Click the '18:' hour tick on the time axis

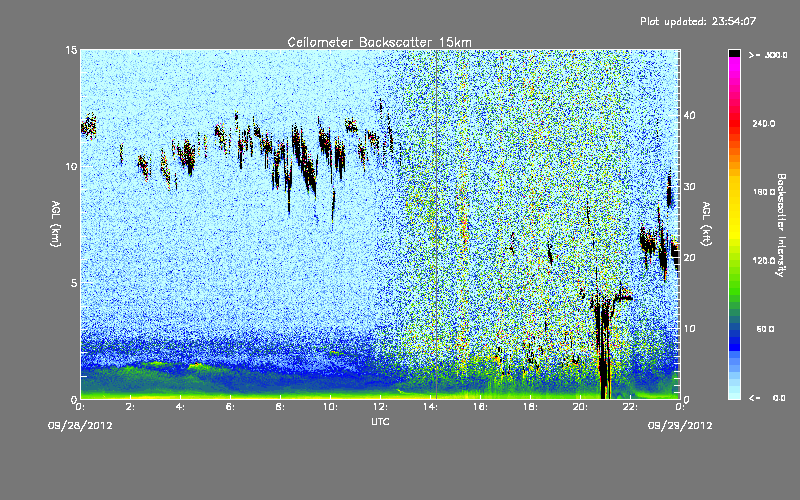[x=530, y=407]
